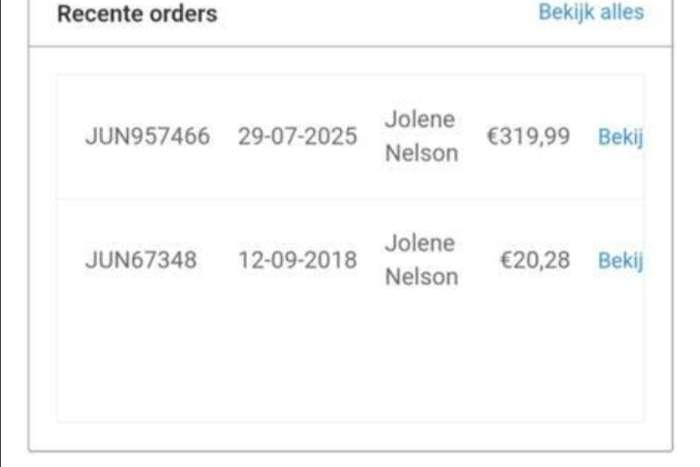700x467 pixels.
Task: Click Jolene Nelson in first order row
Action: 421,136
